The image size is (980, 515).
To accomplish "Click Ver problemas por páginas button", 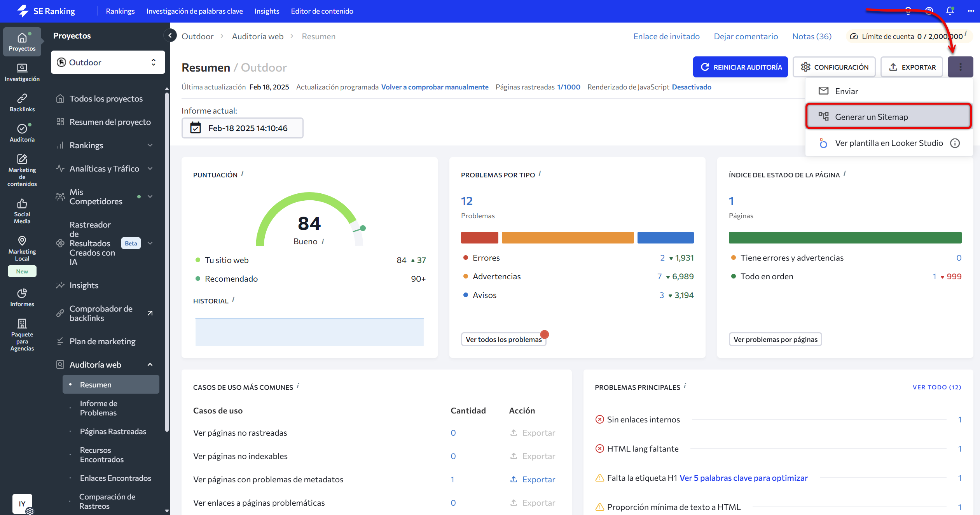I will point(775,339).
